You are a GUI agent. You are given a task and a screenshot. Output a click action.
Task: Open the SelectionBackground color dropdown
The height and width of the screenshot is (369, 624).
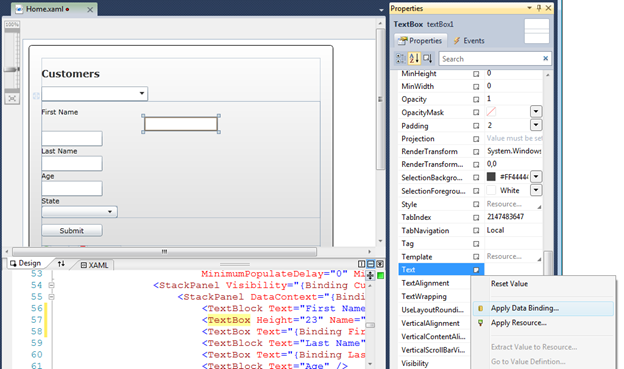(x=536, y=176)
